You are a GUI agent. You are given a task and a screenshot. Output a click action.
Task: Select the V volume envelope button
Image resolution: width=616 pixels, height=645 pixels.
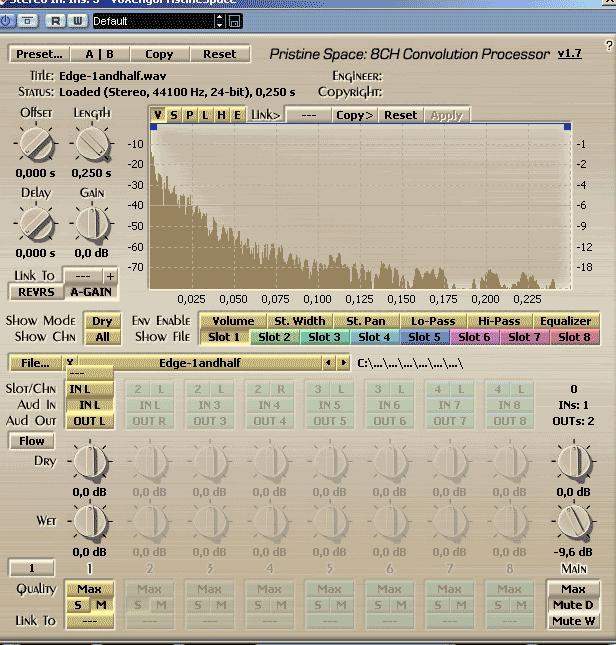coord(158,115)
